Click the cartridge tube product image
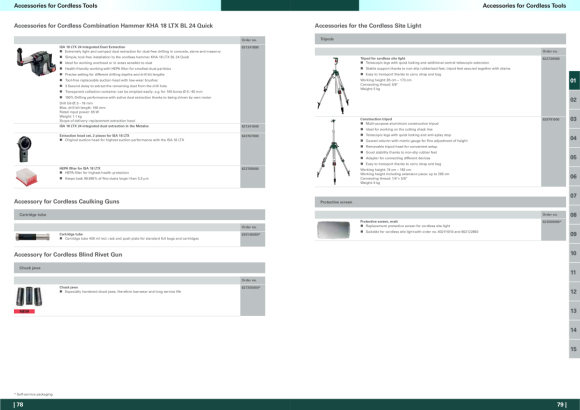Image resolution: width=580 pixels, height=410 pixels. (33, 237)
